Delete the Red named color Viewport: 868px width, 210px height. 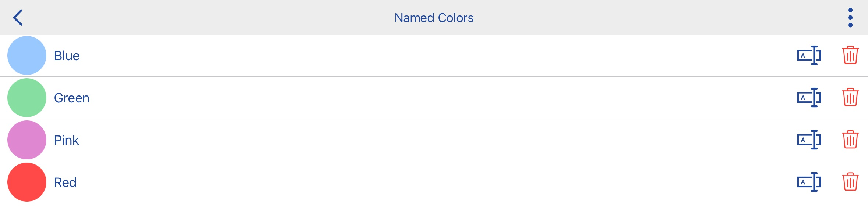[850, 182]
